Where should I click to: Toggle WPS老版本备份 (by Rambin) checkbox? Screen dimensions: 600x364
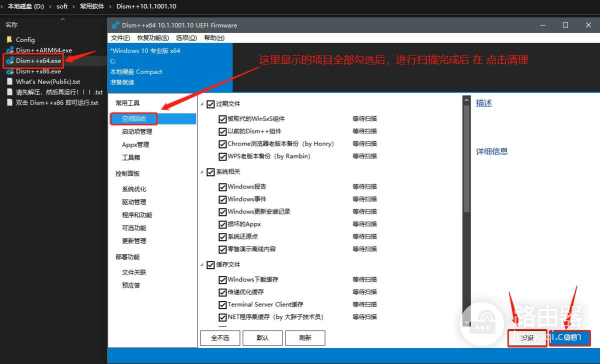coord(222,157)
